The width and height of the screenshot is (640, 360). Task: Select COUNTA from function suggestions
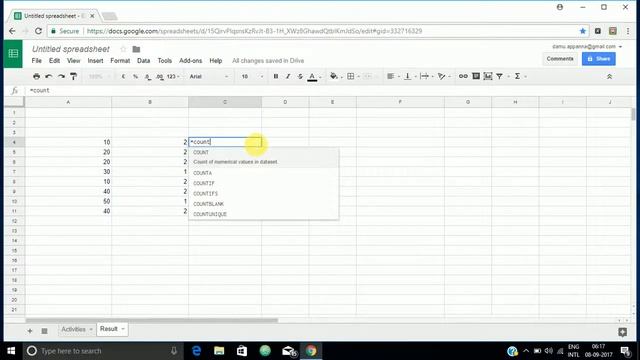264,173
